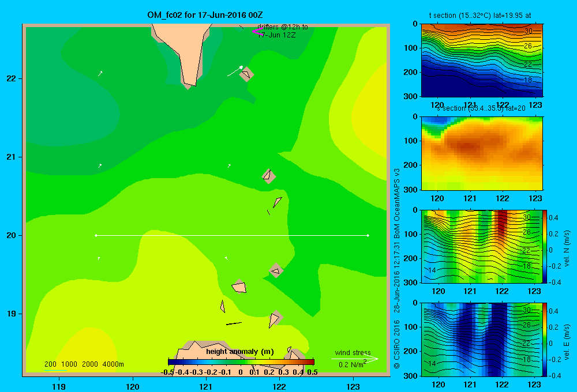Click the vel. E (m/s) axis label

[567, 342]
